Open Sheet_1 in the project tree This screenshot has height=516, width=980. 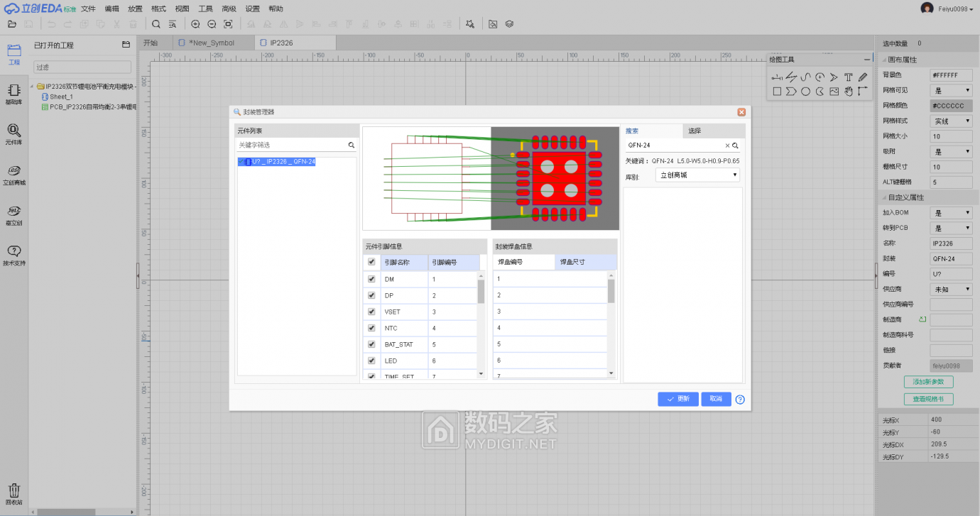[61, 97]
